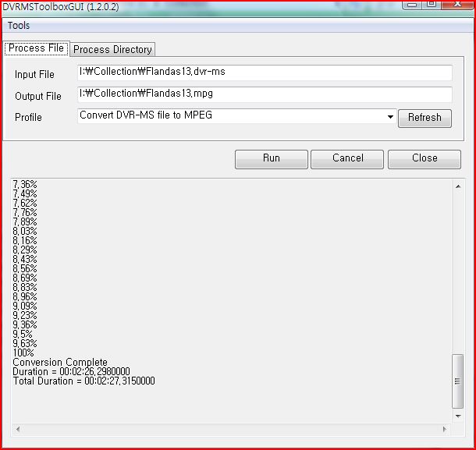
Task: Select the Conversion Complete line in log
Action: point(60,363)
